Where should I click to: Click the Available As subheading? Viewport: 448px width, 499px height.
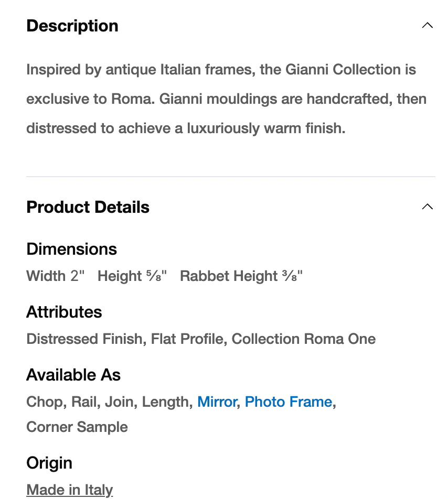(x=73, y=375)
